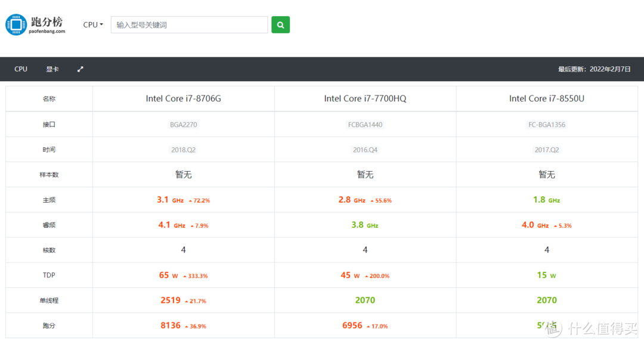This screenshot has width=644, height=344.
Task: Open the Intel Core i7-8706G column header
Action: [x=183, y=98]
